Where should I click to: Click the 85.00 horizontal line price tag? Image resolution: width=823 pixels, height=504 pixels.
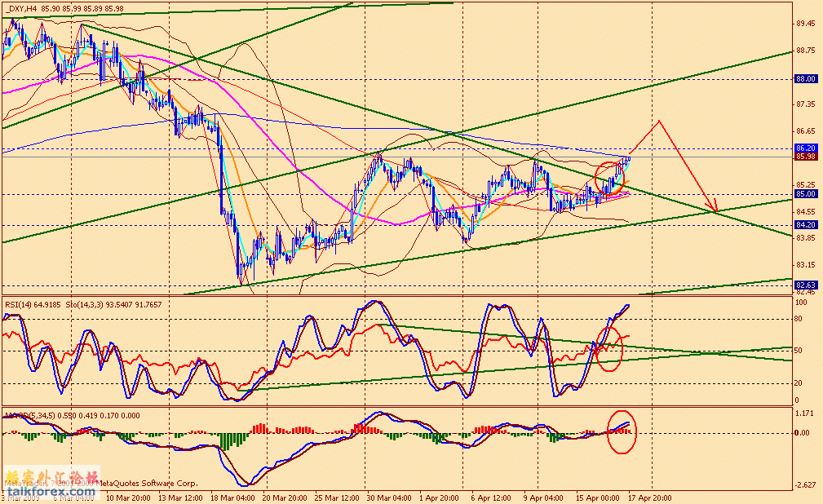(806, 194)
